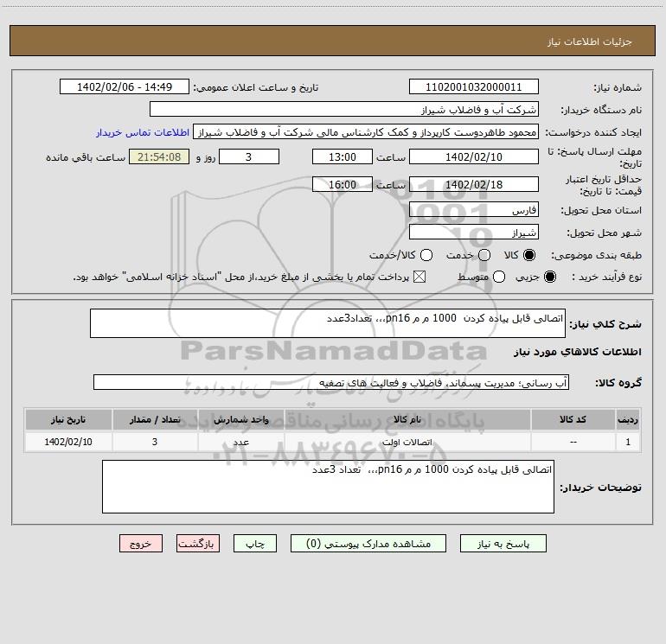Click the پاسخ به نیاز button

[503, 544]
